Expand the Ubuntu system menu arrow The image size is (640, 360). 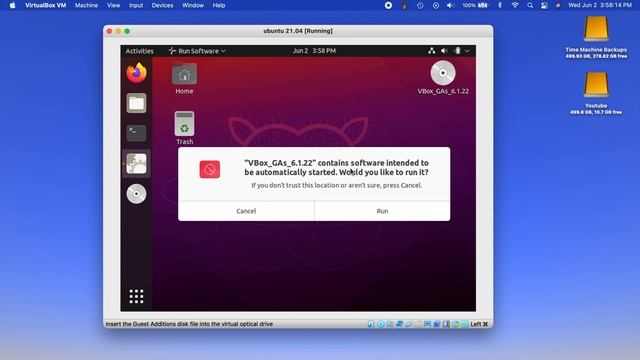pos(467,51)
